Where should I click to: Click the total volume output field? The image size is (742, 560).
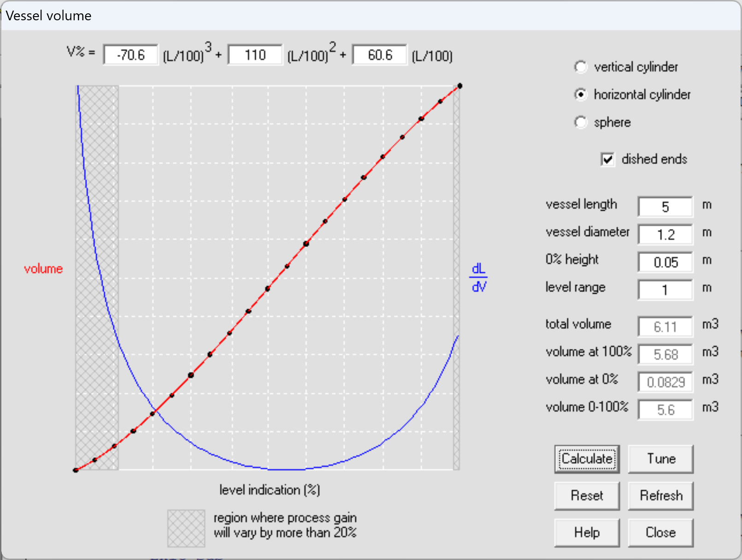[665, 327]
